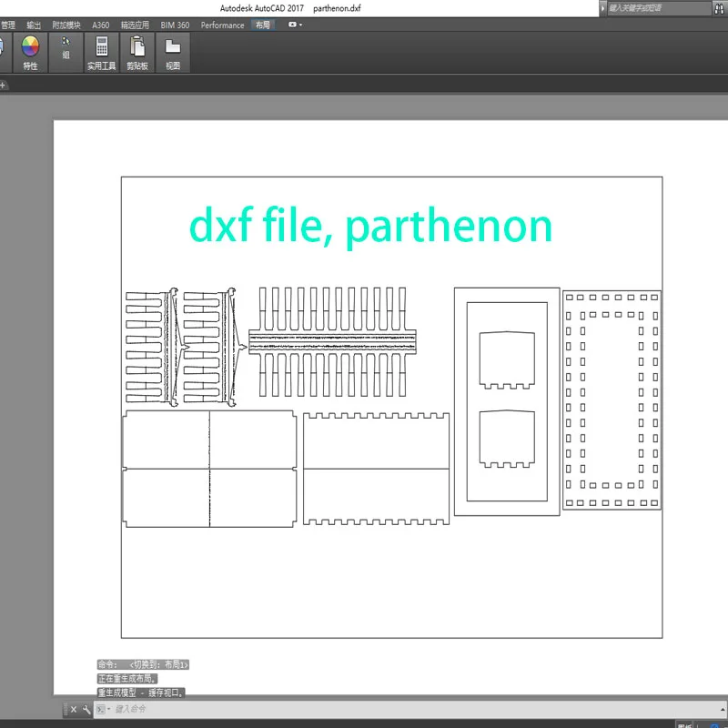The image size is (728, 728).
Task: Click the 组 (Group) panel icon
Action: coord(66,48)
